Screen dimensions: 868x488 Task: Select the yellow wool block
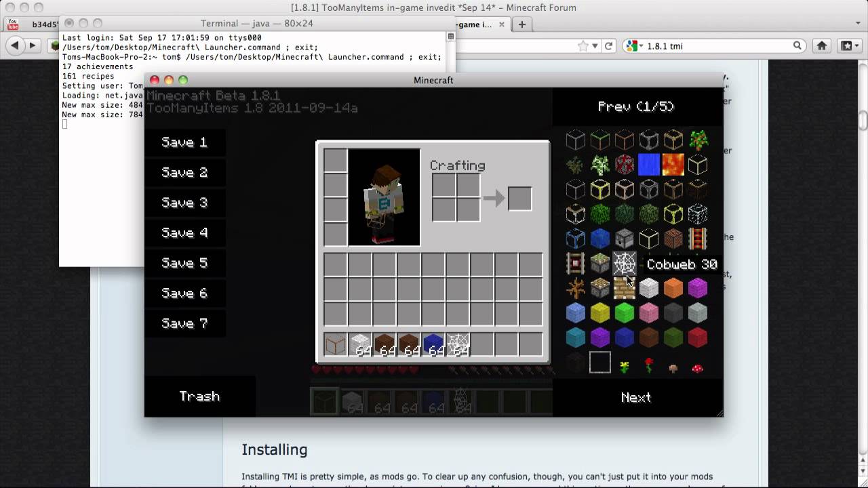click(x=600, y=312)
